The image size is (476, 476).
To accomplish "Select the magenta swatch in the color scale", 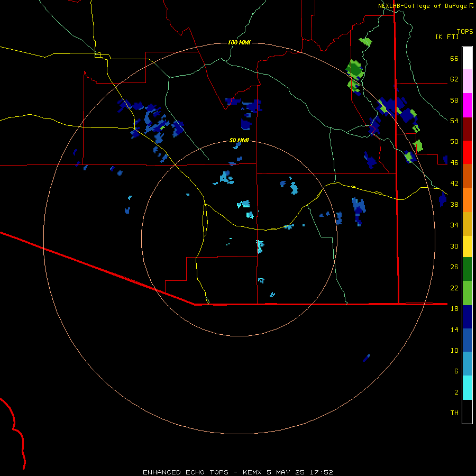I will click(467, 105).
